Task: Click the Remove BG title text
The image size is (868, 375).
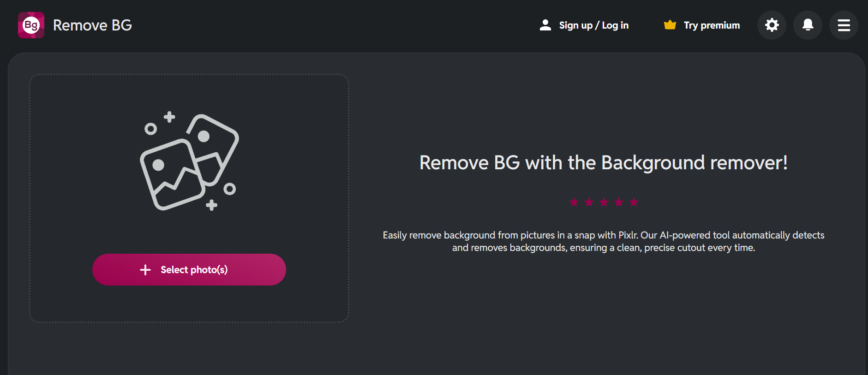Action: pyautogui.click(x=92, y=25)
